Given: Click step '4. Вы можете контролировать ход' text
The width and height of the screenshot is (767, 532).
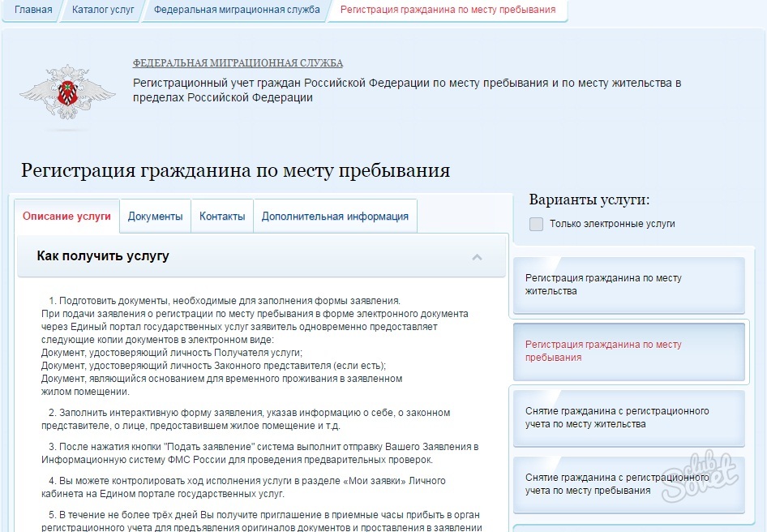Looking at the screenshot, I should tap(243, 487).
